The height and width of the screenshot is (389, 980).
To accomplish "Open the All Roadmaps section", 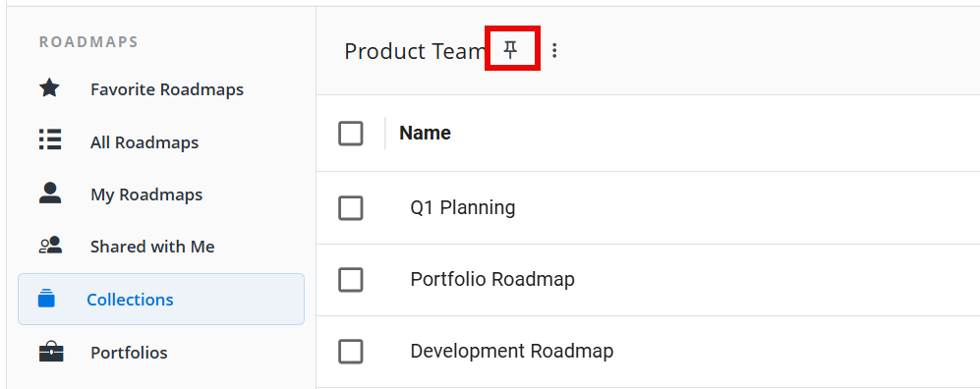I will [144, 142].
